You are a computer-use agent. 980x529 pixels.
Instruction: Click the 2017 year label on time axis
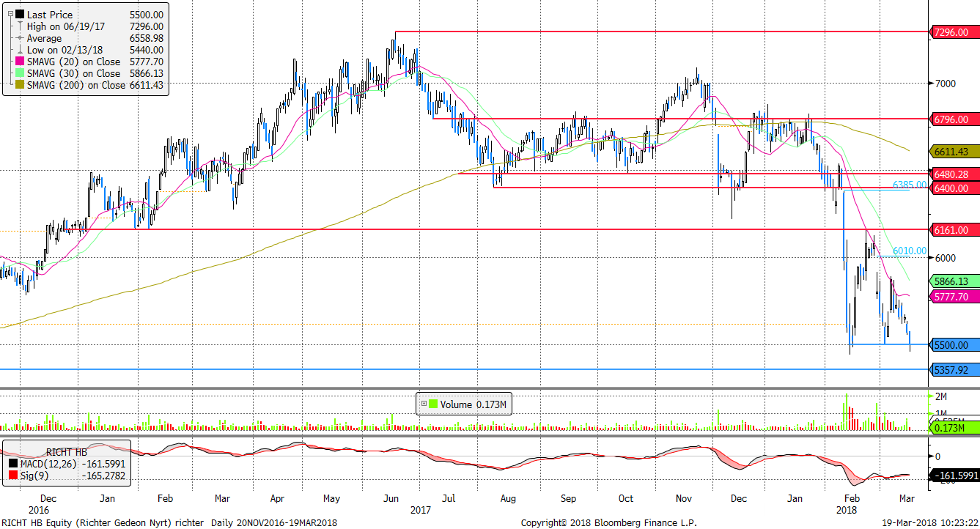[x=420, y=508]
